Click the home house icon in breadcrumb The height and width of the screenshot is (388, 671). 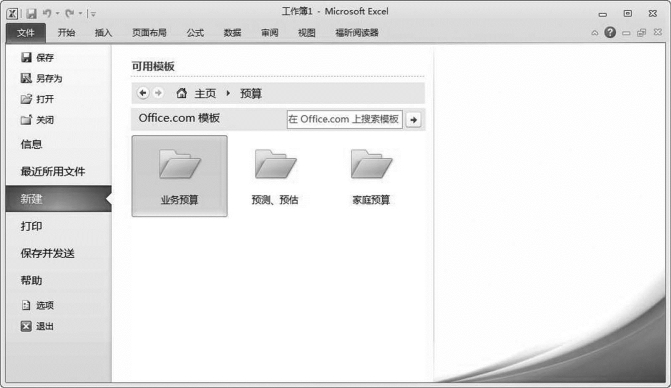pyautogui.click(x=181, y=93)
